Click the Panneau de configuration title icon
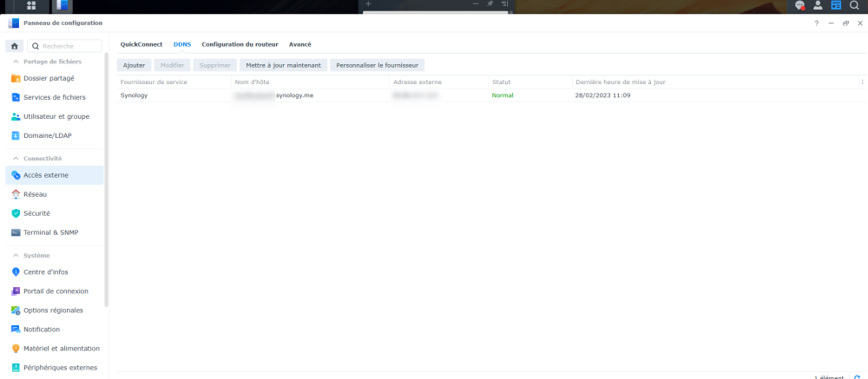 coord(15,23)
